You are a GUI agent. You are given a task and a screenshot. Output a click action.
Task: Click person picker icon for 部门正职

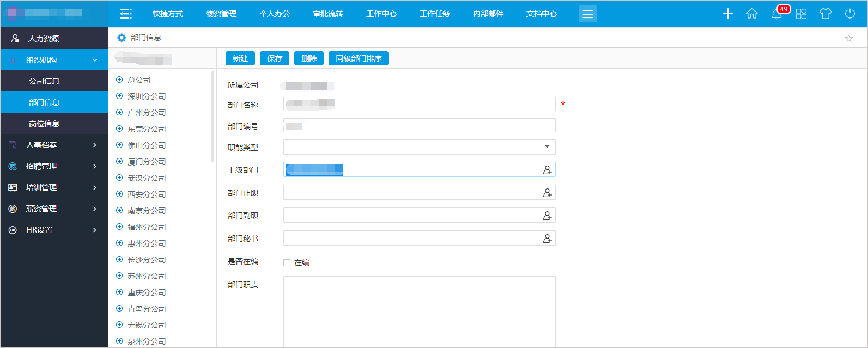[547, 193]
